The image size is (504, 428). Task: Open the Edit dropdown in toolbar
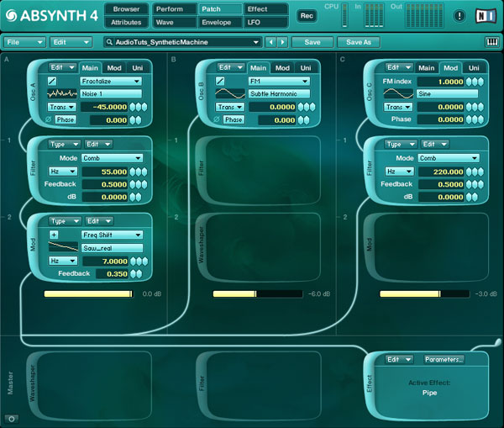(x=71, y=42)
